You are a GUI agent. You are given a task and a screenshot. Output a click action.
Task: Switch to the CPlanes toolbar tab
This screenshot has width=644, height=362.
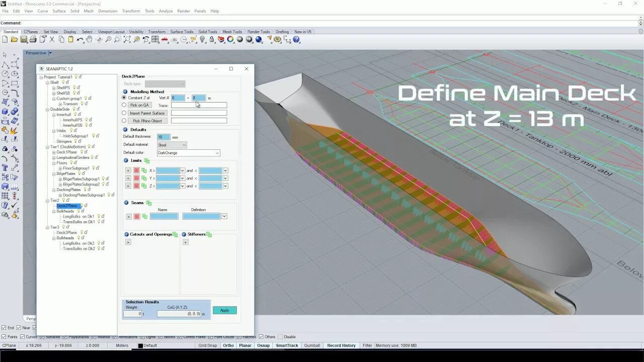click(x=31, y=32)
